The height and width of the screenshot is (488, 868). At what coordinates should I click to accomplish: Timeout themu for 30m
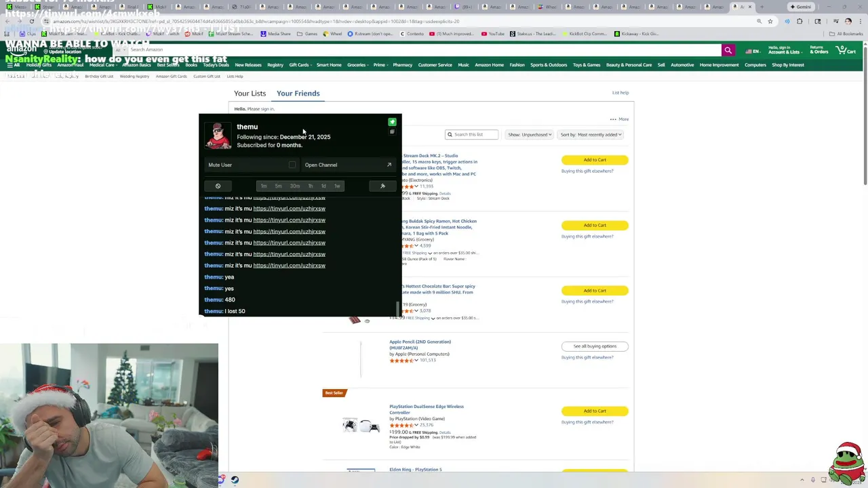(x=295, y=186)
